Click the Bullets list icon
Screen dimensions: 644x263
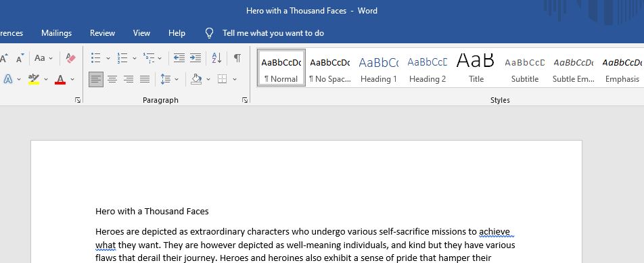pos(95,58)
